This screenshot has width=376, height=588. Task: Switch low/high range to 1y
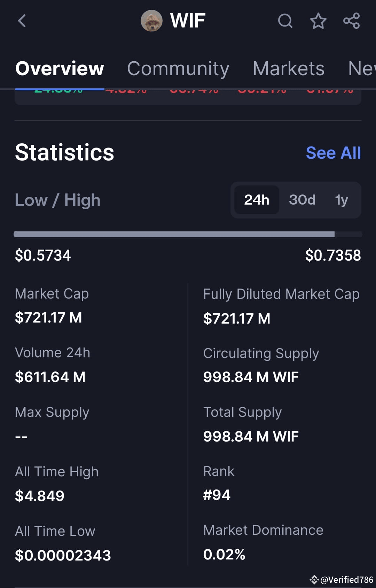pyautogui.click(x=341, y=200)
